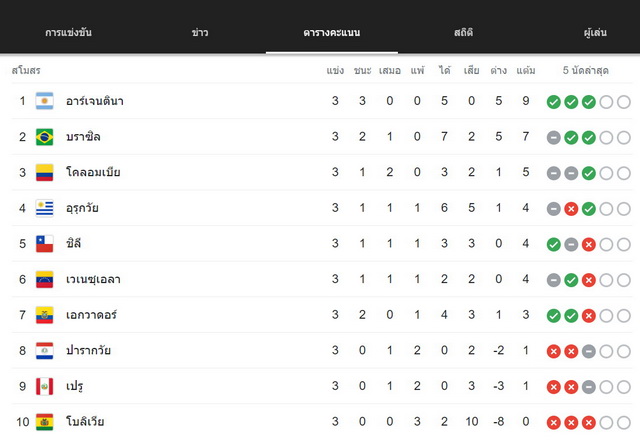Click the Bolivia flag icon
This screenshot has height=448, width=640.
coord(44,422)
